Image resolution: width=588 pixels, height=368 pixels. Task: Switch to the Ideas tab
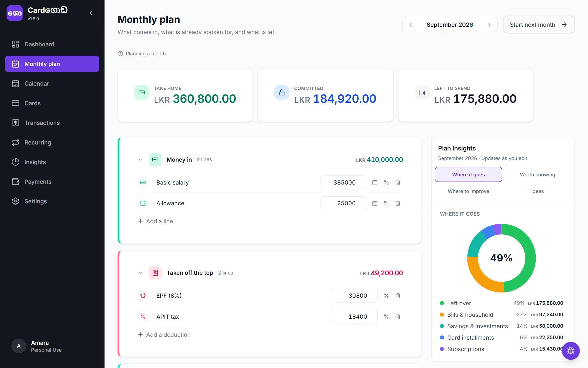click(x=537, y=191)
